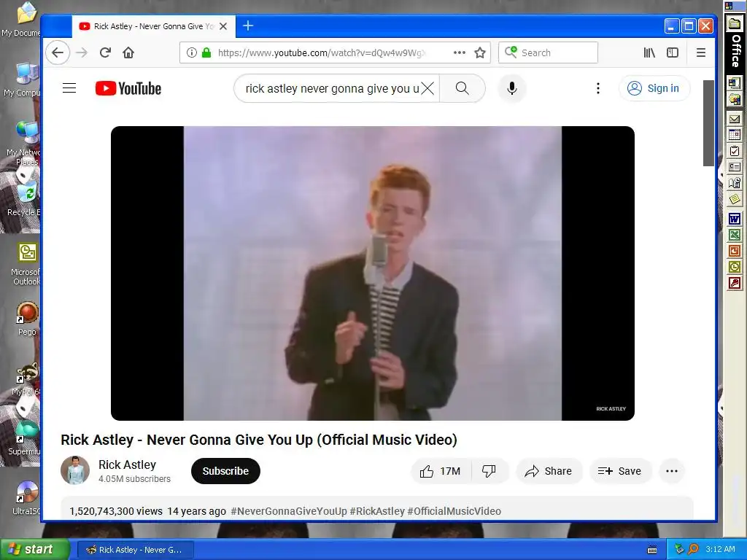Dislike the video with thumbs-down

point(489,471)
